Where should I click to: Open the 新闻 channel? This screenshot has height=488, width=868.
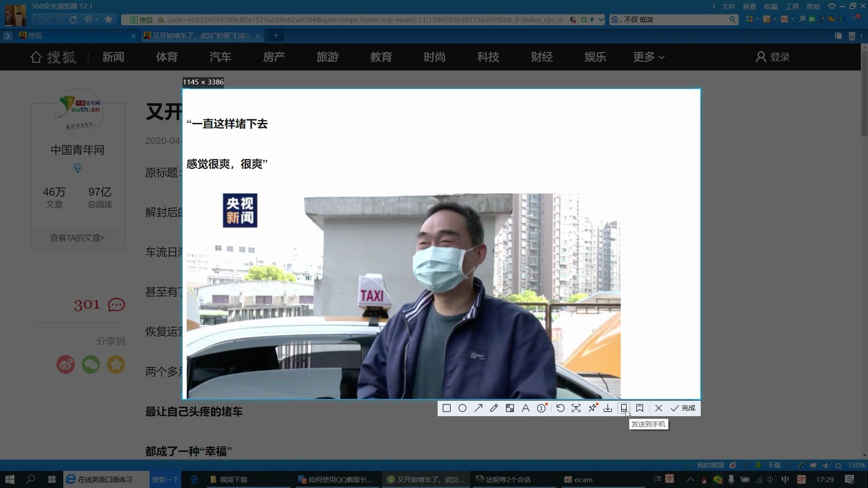click(113, 57)
